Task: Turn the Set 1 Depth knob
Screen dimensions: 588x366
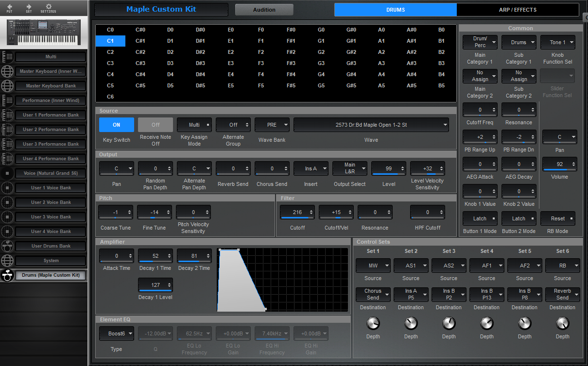Action: click(x=373, y=323)
